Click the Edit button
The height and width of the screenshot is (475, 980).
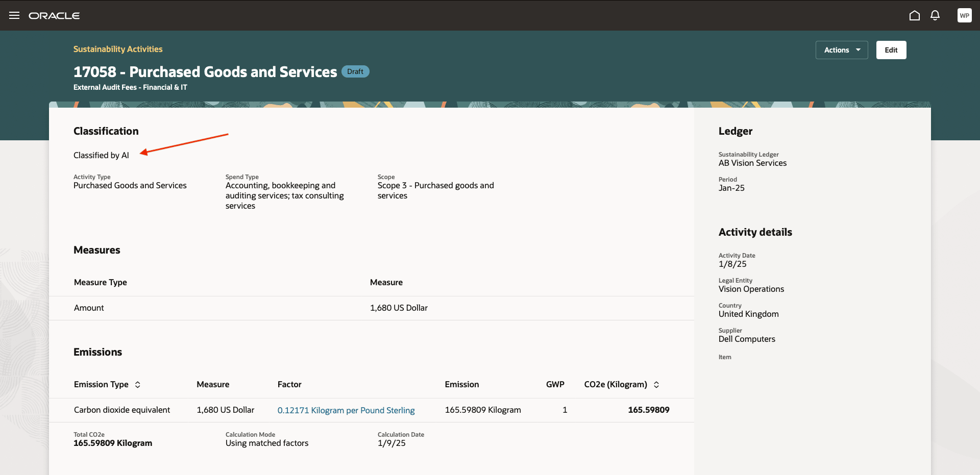[891, 50]
